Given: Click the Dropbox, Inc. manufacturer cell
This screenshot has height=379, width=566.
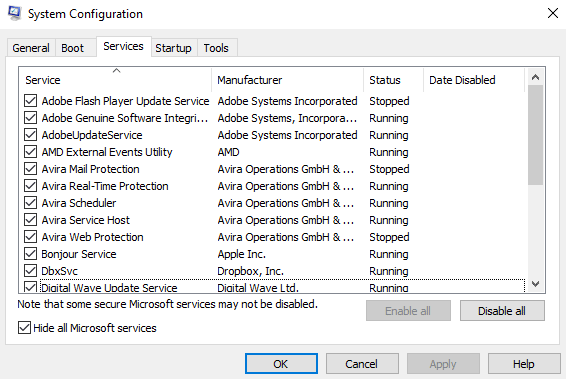Looking at the screenshot, I should pyautogui.click(x=251, y=271).
